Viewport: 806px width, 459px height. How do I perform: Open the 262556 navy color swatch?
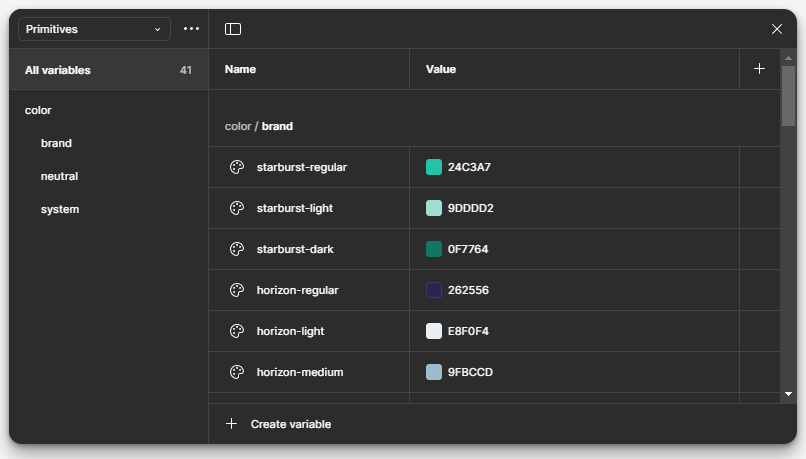(x=434, y=290)
